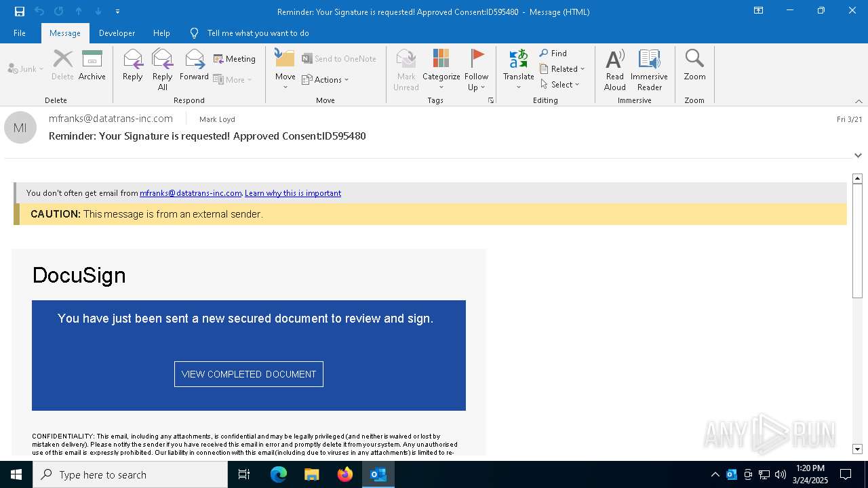Open the Junk dropdown
The height and width of the screenshot is (488, 868).
[26, 68]
